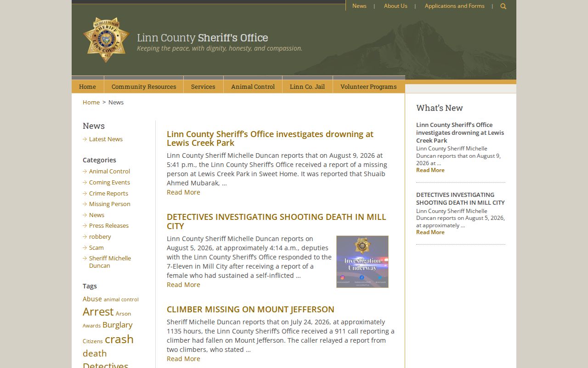Open Latest News sidebar link

click(106, 139)
